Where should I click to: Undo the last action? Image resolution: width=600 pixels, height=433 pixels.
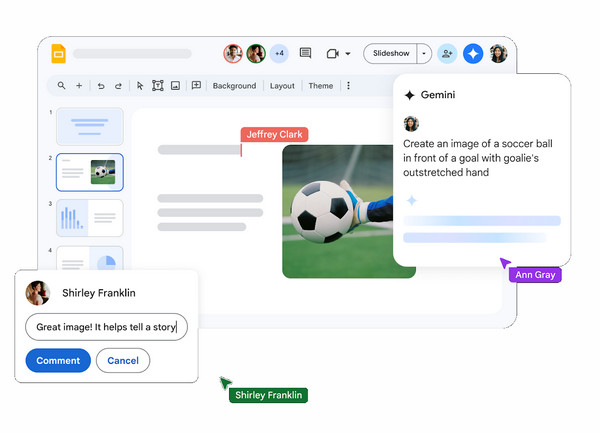[101, 86]
